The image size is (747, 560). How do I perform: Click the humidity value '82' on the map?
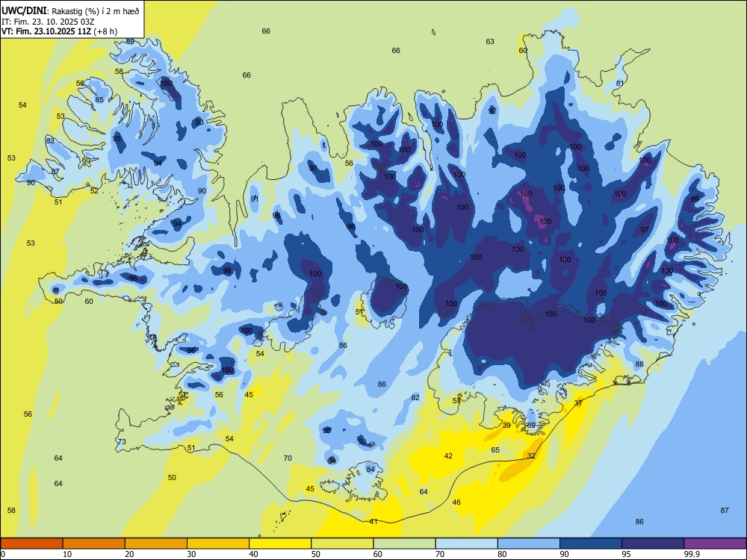pyautogui.click(x=415, y=398)
